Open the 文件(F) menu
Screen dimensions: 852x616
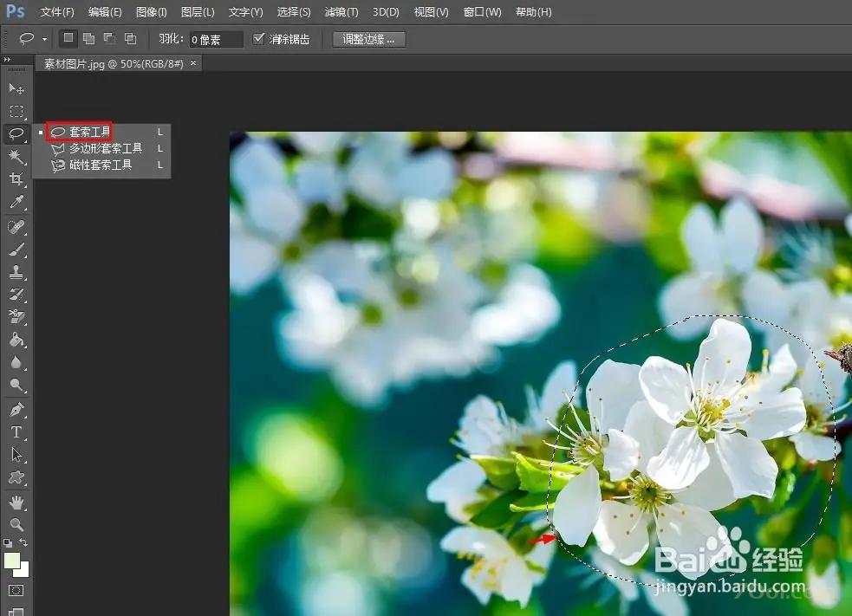(x=57, y=12)
